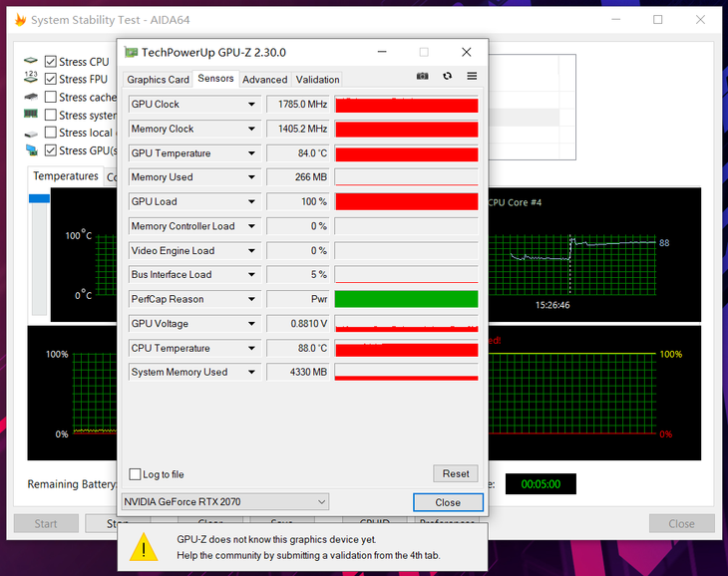Open the Advanced tab
The height and width of the screenshot is (576, 728).
tap(264, 80)
